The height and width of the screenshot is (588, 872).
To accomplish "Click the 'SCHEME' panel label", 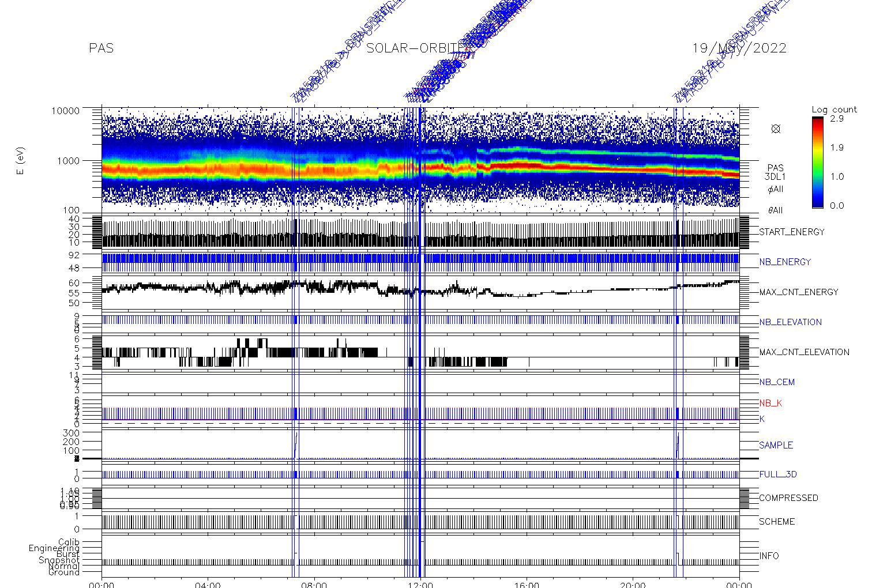I will tap(777, 522).
